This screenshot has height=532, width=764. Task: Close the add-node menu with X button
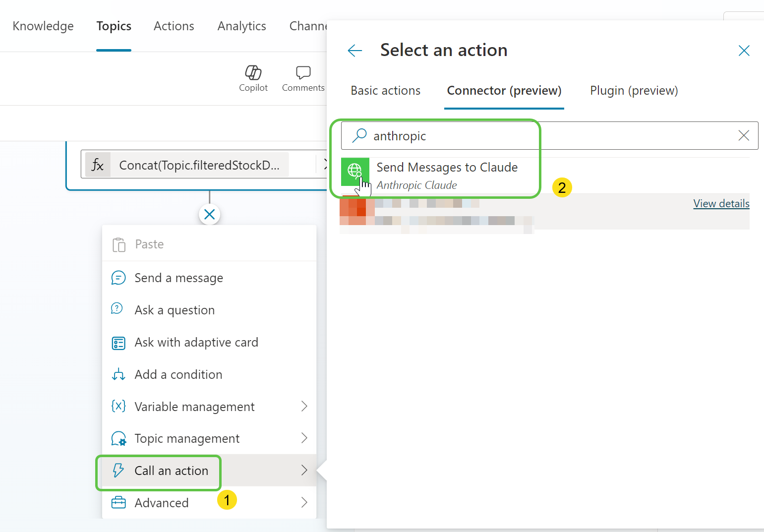(210, 215)
